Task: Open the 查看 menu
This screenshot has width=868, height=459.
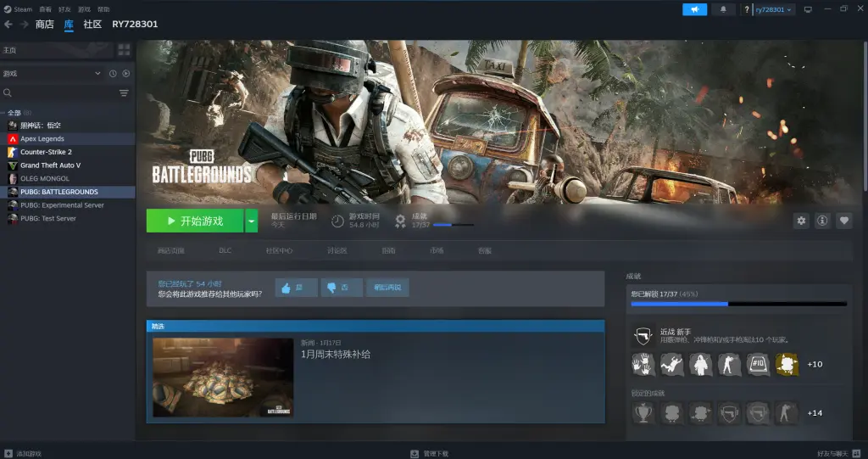Action: click(x=45, y=9)
